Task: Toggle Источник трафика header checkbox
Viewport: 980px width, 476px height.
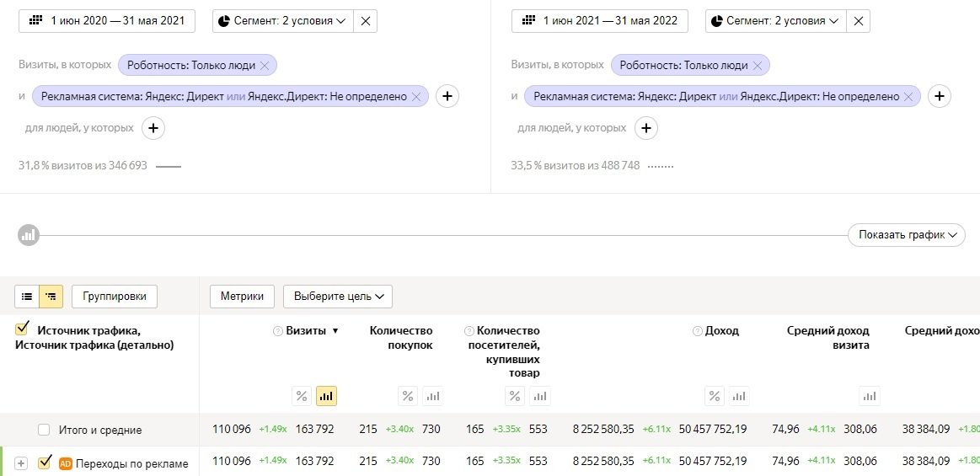Action: click(x=22, y=329)
